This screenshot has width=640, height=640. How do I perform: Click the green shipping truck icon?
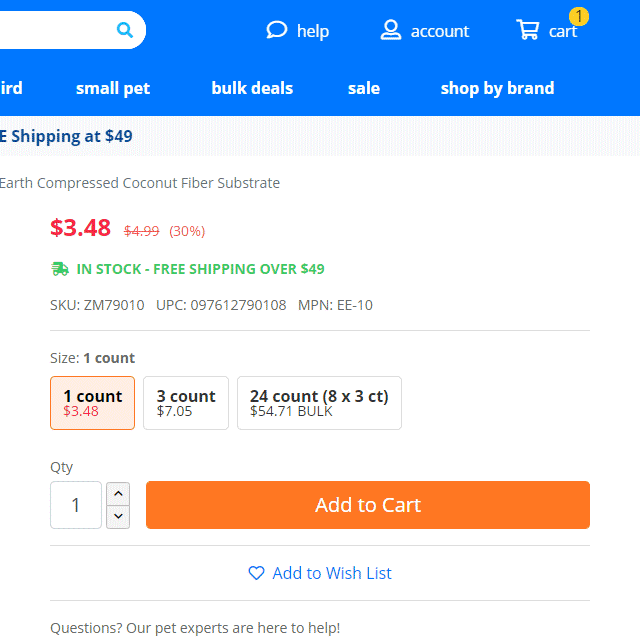pyautogui.click(x=60, y=269)
